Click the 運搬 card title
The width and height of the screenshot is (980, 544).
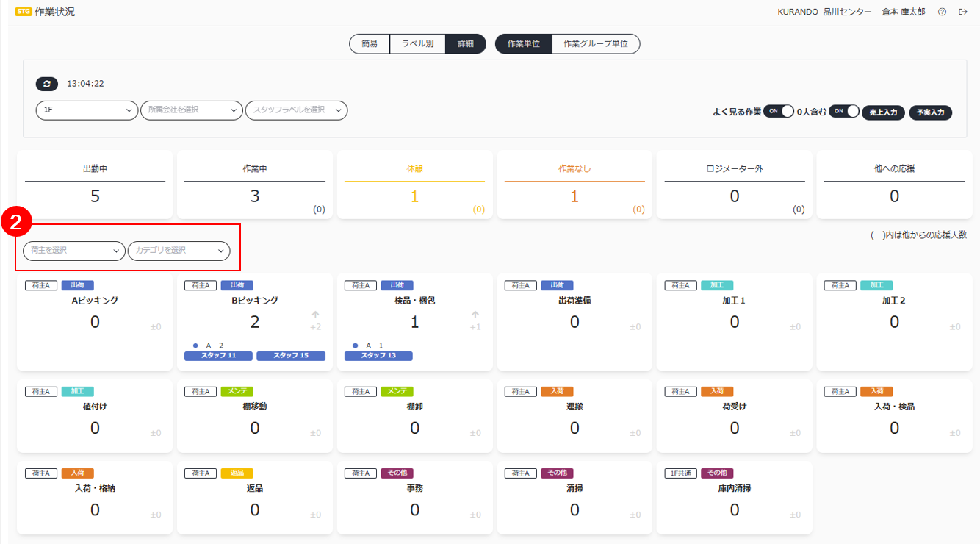pyautogui.click(x=574, y=407)
